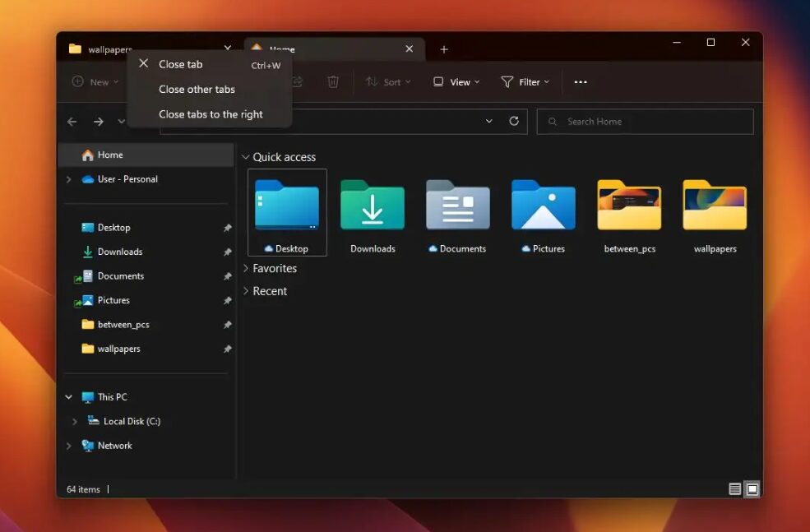
Task: Expand the Favorites section
Action: tap(246, 268)
